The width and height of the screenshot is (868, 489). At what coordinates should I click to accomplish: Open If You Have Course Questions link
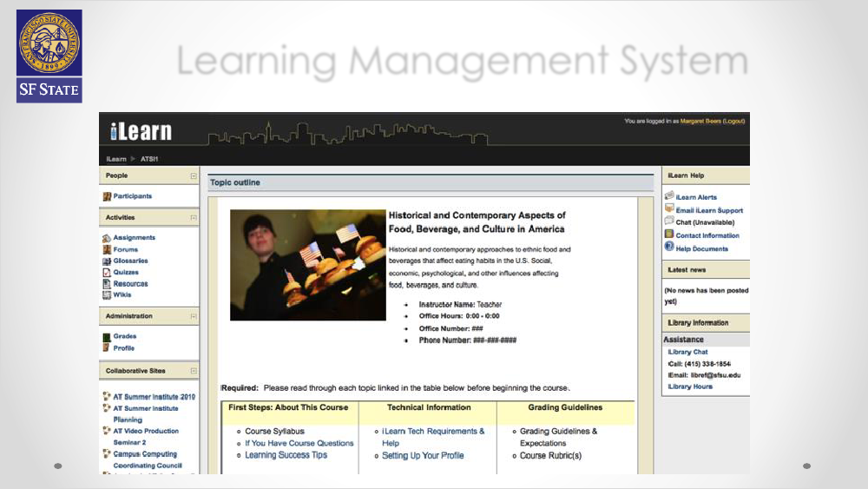tap(299, 443)
